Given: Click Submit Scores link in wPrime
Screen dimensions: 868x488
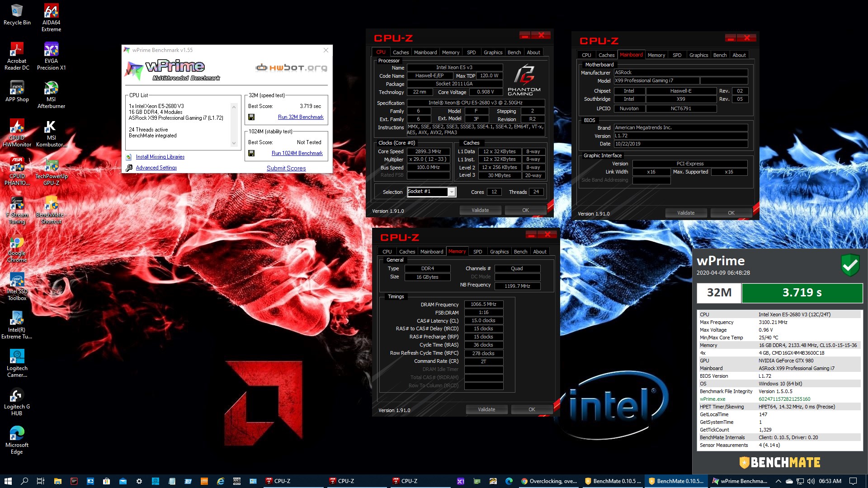Looking at the screenshot, I should 286,168.
